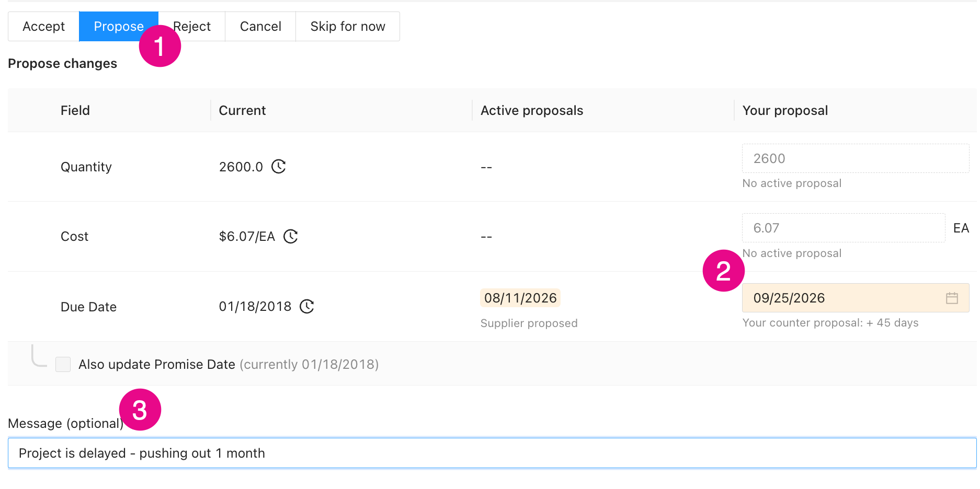Image resolution: width=980 pixels, height=489 pixels.
Task: Click the proposed Cost input field
Action: [844, 228]
